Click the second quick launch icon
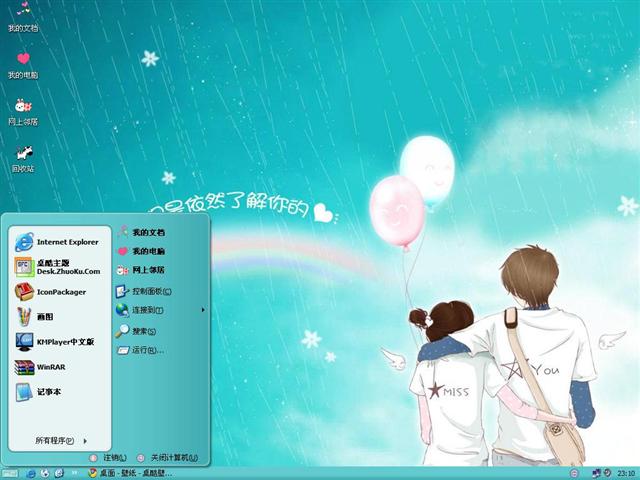This screenshot has width=640, height=480. pyautogui.click(x=45, y=473)
